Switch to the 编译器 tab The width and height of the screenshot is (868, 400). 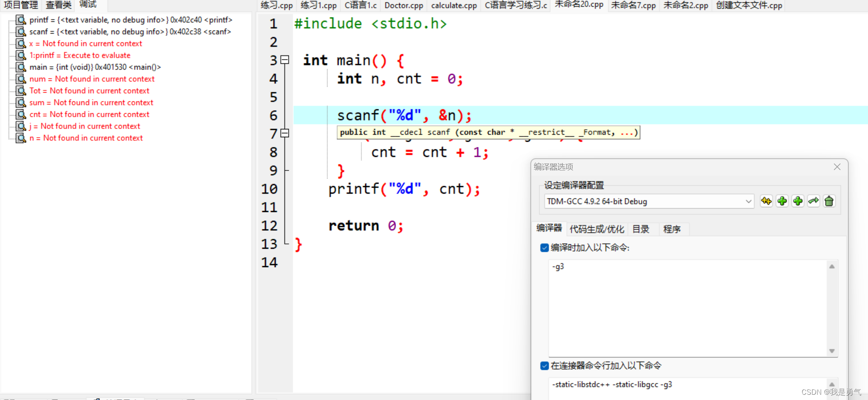click(549, 228)
